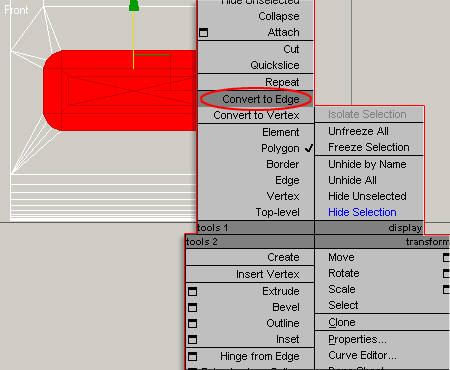
Task: Select Convert to Vertex
Action: pyautogui.click(x=256, y=115)
